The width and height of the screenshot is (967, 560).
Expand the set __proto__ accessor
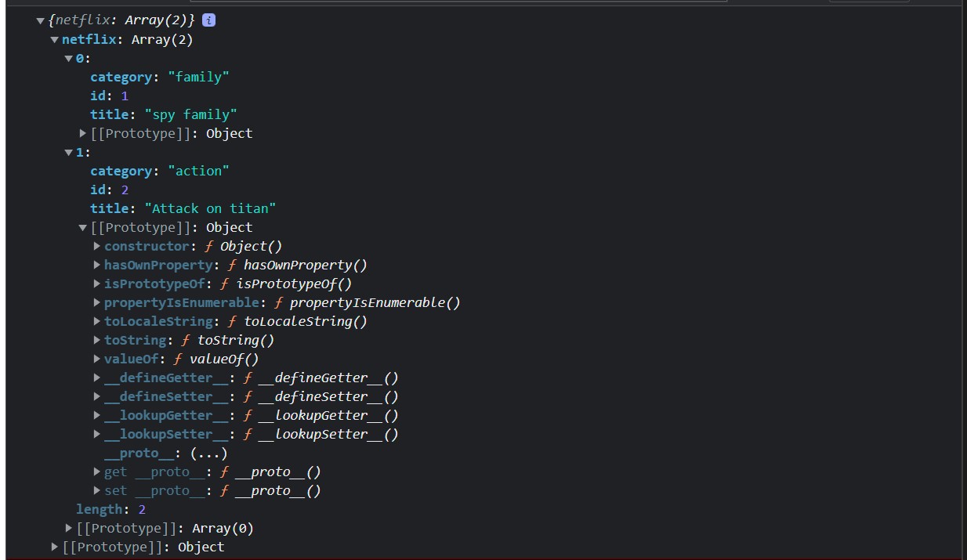click(x=97, y=491)
